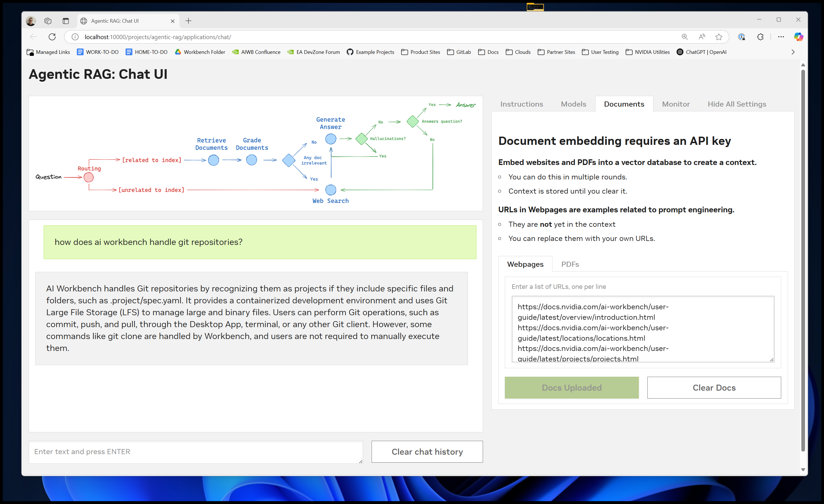This screenshot has height=504, width=824.
Task: Click the Clear chat history button
Action: 427,452
